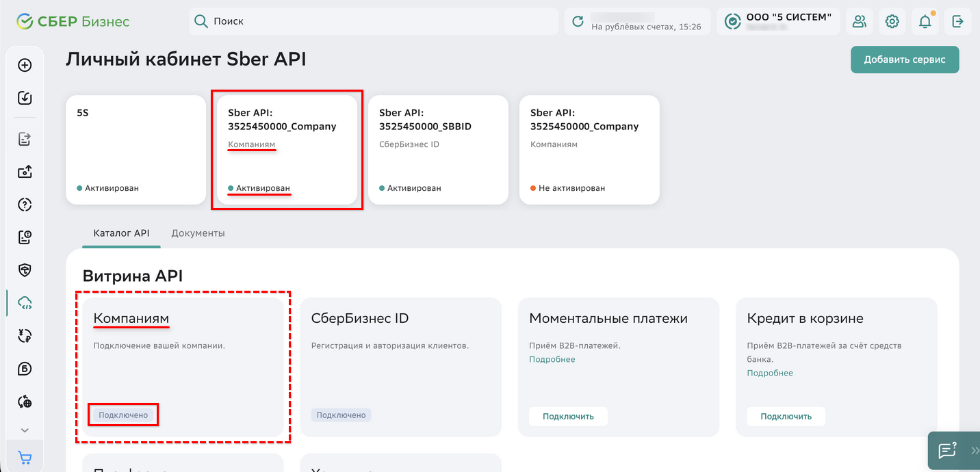
Task: Click Подключение вашей компании description
Action: pos(159,345)
